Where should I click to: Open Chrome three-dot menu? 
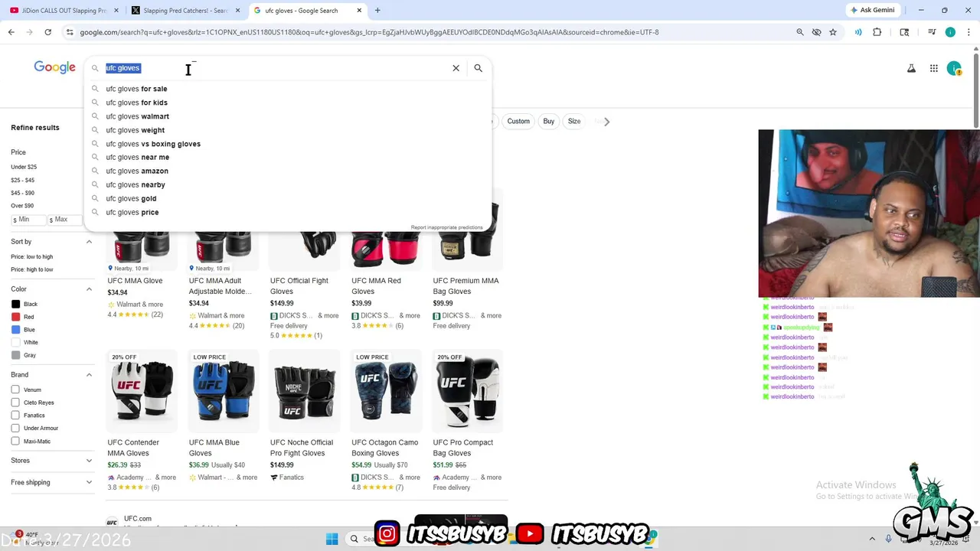(969, 32)
